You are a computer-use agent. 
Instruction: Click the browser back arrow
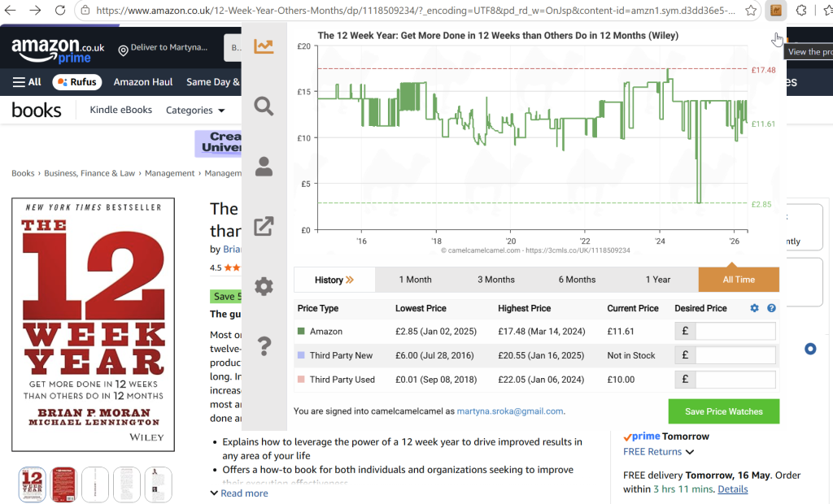[x=10, y=10]
